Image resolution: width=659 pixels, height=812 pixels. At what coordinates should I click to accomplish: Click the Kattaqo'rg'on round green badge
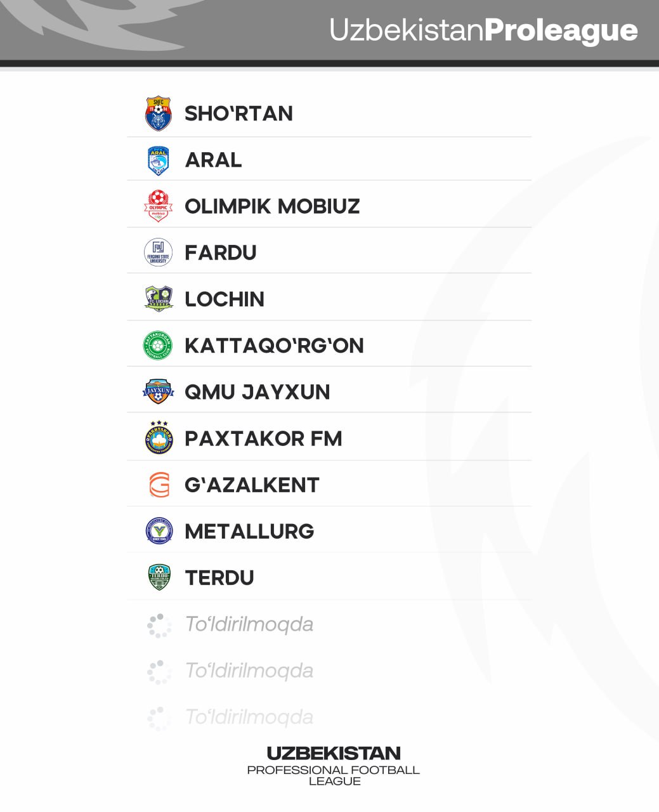[x=159, y=346]
